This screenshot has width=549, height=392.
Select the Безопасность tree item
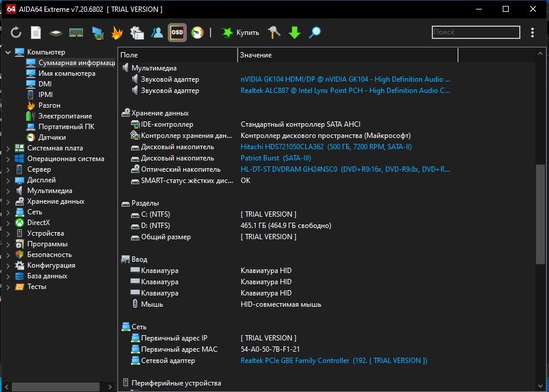(x=43, y=255)
